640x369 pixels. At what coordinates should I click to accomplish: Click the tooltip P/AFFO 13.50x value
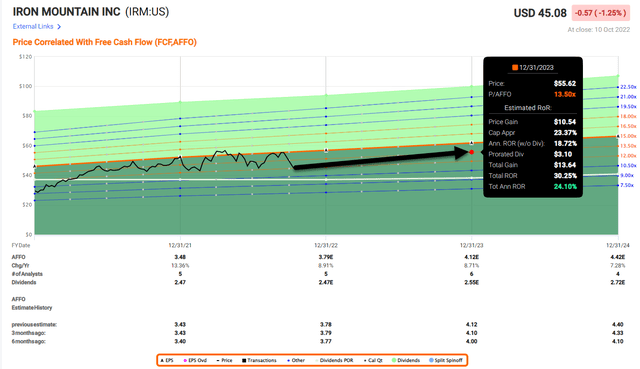[x=565, y=94]
